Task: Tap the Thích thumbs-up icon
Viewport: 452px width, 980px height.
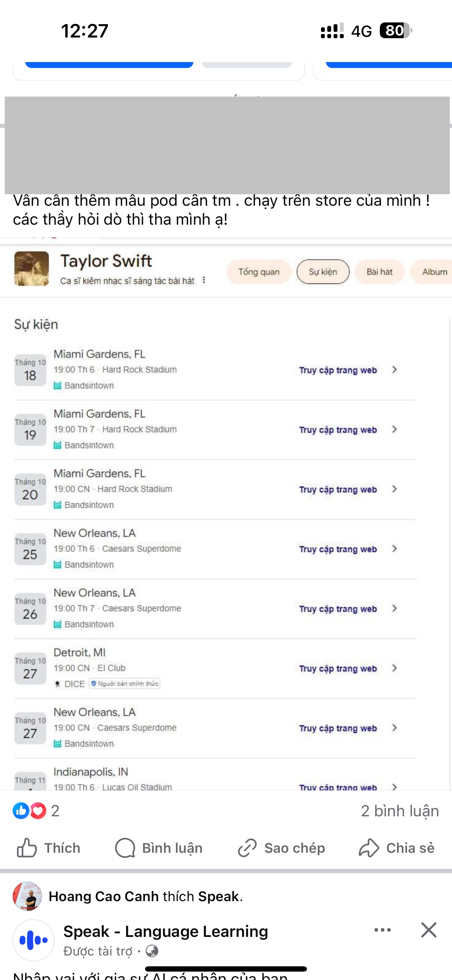Action: click(27, 848)
